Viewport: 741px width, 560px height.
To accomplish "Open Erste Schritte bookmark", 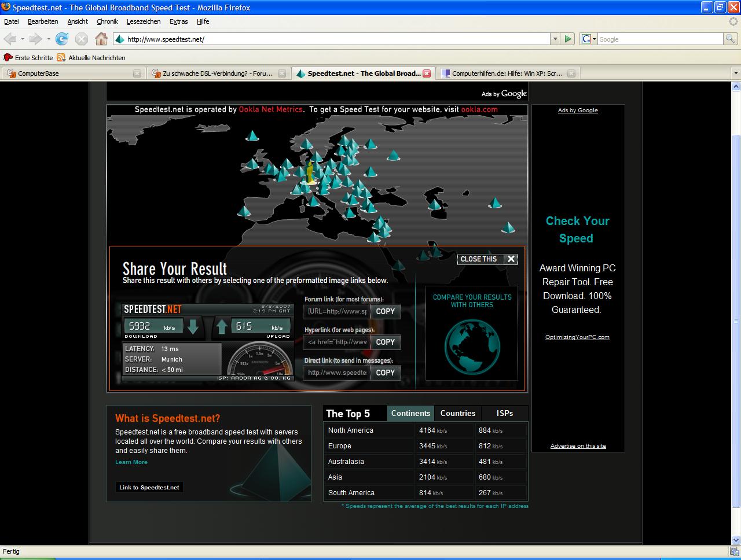I will tap(28, 58).
